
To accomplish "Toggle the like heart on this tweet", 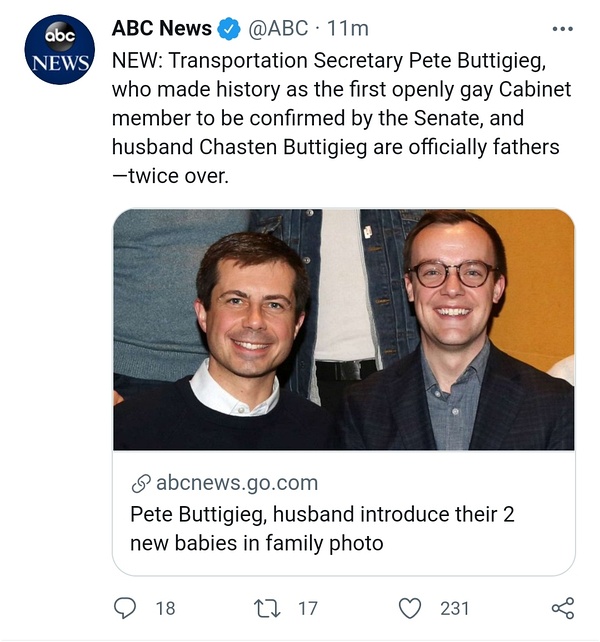I will [409, 607].
